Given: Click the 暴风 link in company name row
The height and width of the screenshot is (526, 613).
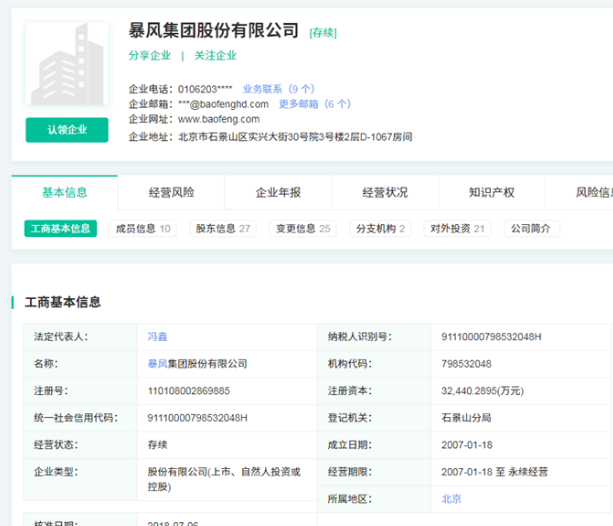Looking at the screenshot, I should tap(158, 364).
